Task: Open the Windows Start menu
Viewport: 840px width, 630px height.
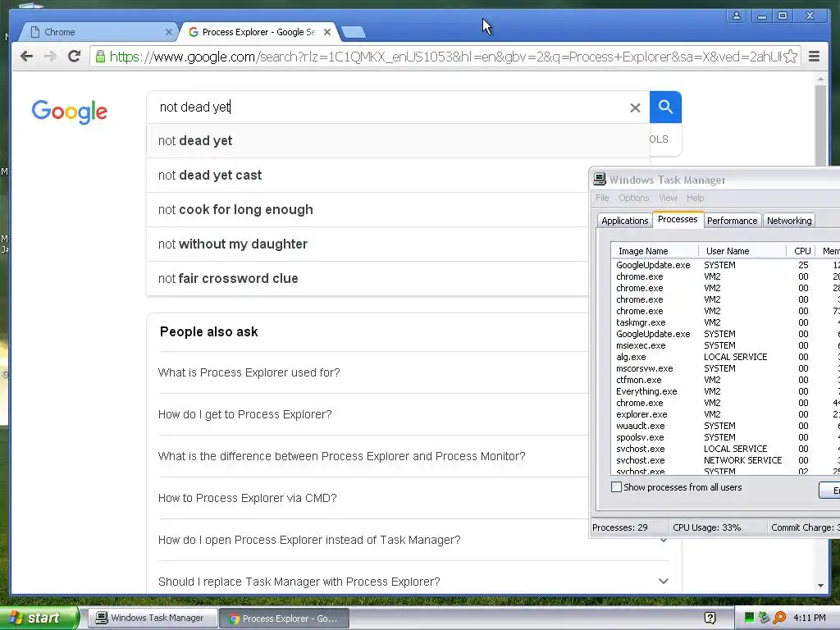Action: click(39, 619)
